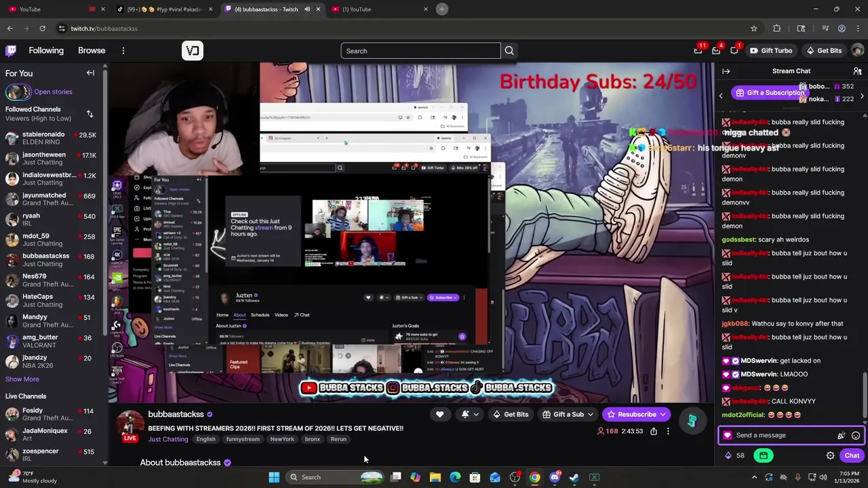Open chat settings gear

click(x=830, y=455)
